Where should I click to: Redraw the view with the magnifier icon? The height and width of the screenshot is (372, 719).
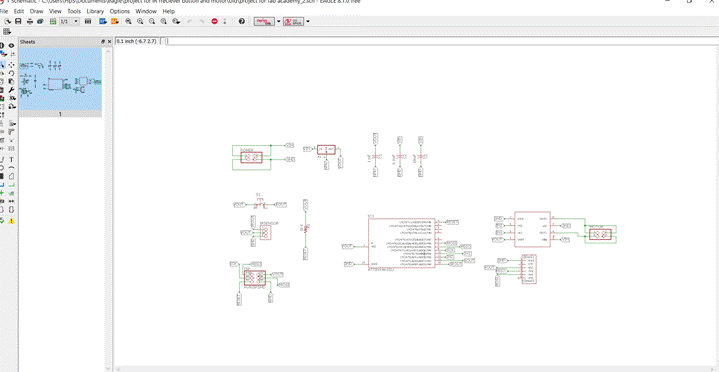coord(164,21)
